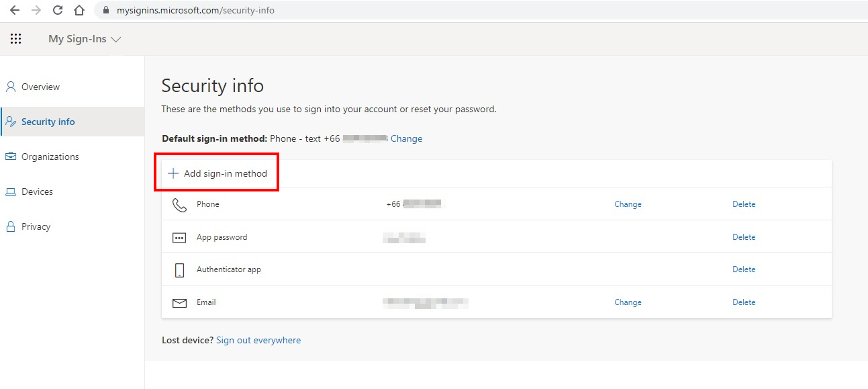Viewport: 868px width, 389px height.
Task: Delete the Authenticator app method
Action: pyautogui.click(x=744, y=269)
